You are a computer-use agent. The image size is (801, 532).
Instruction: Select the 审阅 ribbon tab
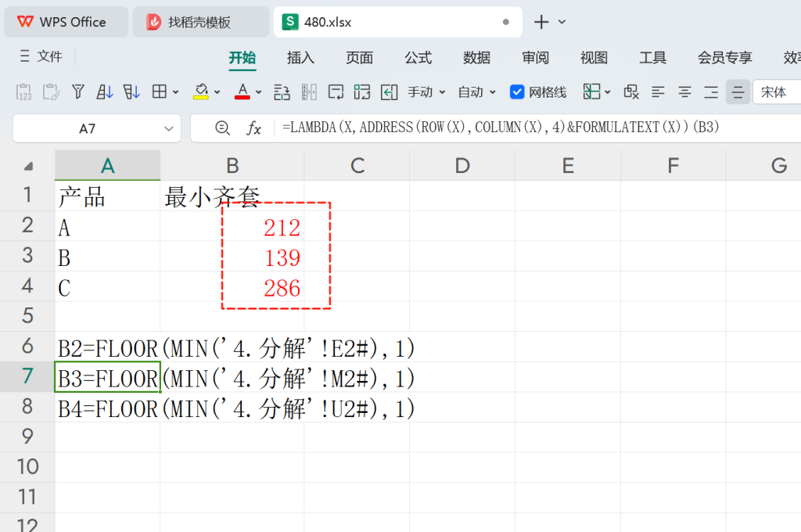pos(535,57)
